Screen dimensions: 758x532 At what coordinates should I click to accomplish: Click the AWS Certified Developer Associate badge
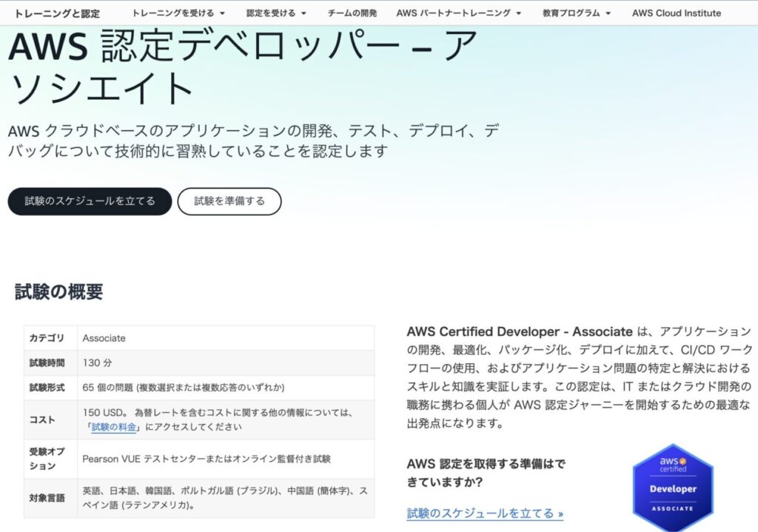pos(673,488)
